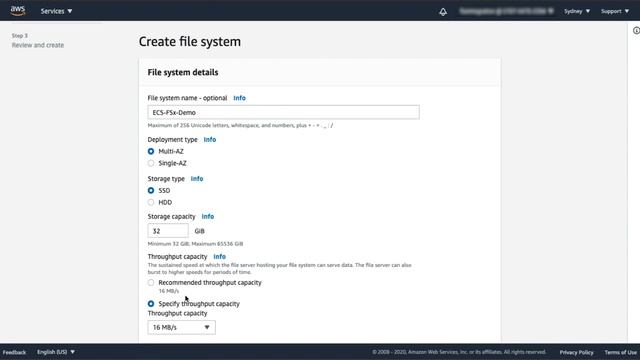Open the blurred account name menu
The height and width of the screenshot is (360, 640).
pyautogui.click(x=507, y=11)
